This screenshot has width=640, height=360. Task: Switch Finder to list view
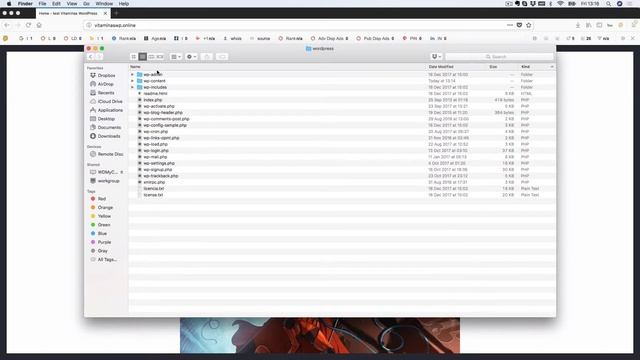pos(142,57)
